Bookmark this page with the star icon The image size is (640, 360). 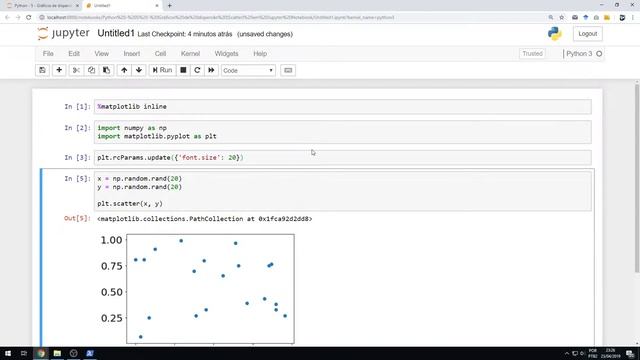tap(562, 18)
